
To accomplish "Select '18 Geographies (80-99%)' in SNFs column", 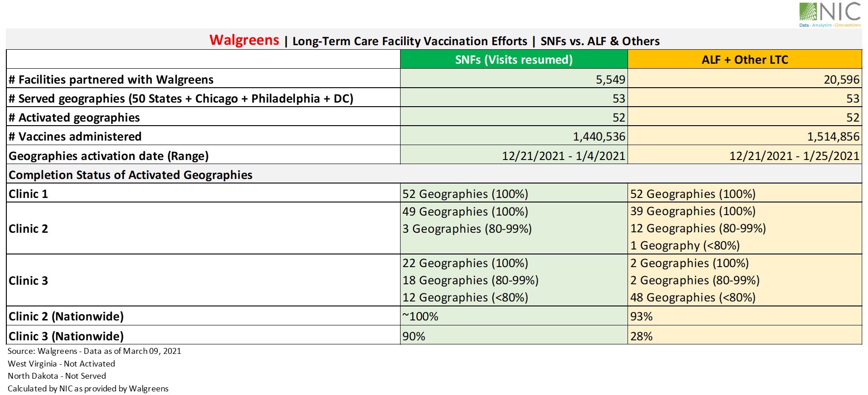I will (x=471, y=280).
